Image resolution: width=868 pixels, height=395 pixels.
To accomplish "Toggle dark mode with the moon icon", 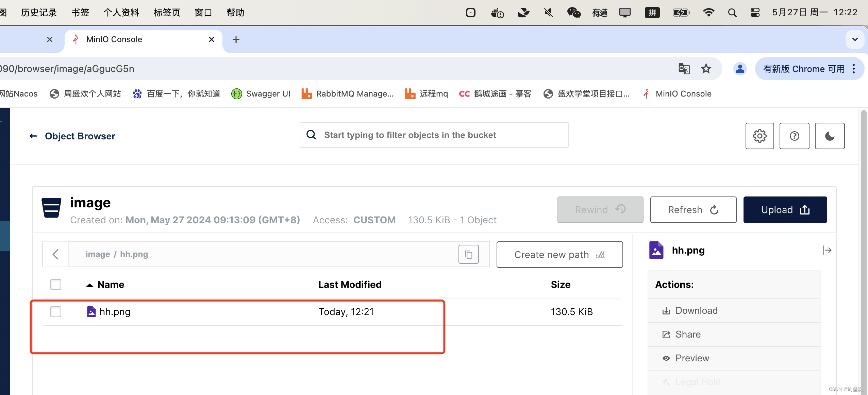I will (x=830, y=136).
